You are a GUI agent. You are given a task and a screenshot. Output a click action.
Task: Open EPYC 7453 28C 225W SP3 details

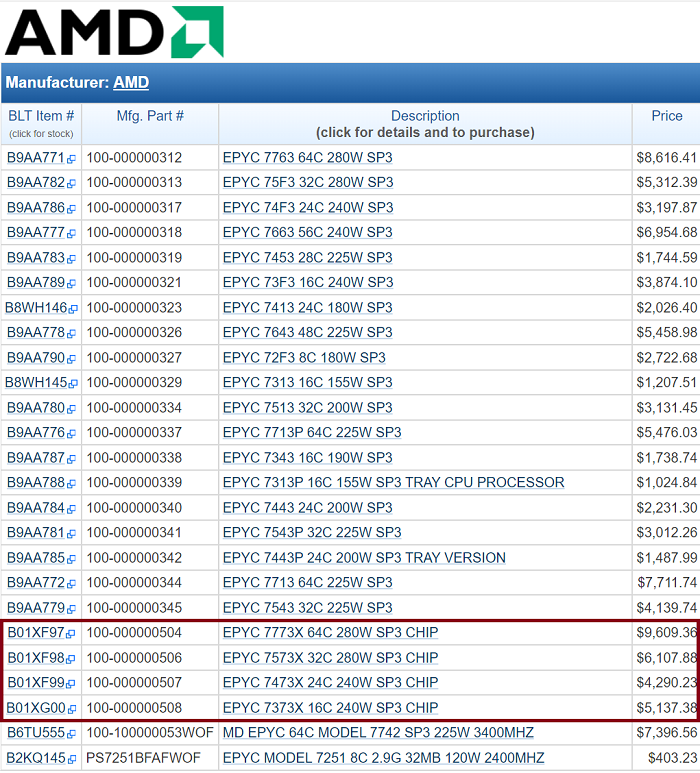308,257
